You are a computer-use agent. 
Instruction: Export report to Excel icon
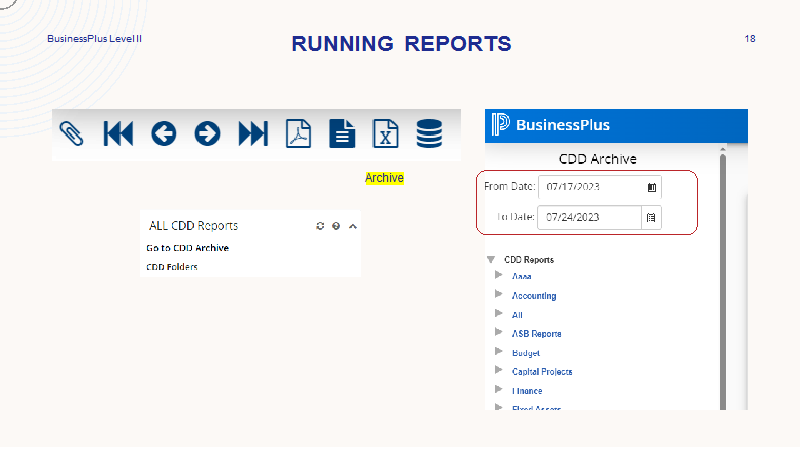coord(385,134)
